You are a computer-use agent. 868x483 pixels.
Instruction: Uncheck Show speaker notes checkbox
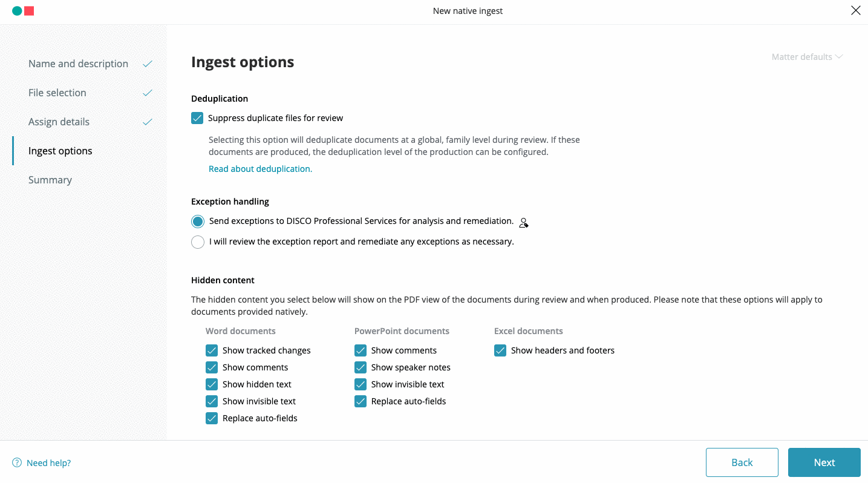click(x=361, y=367)
